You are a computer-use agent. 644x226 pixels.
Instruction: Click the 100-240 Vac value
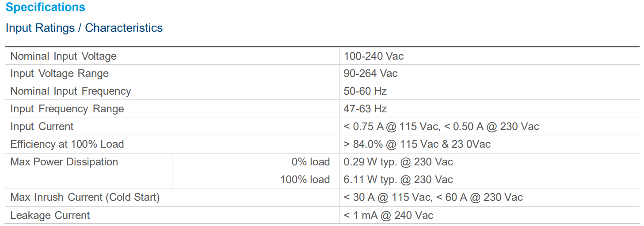point(373,56)
